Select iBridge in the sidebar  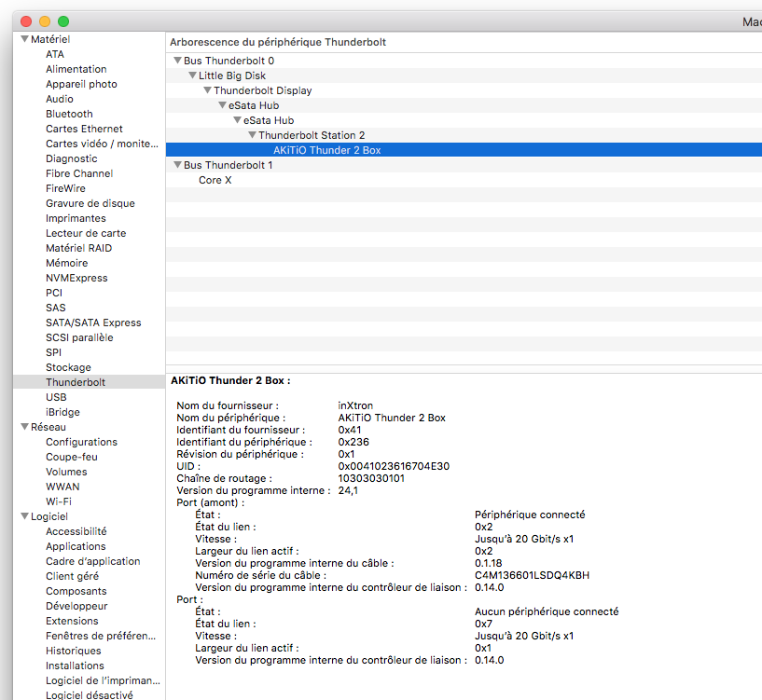tap(62, 412)
